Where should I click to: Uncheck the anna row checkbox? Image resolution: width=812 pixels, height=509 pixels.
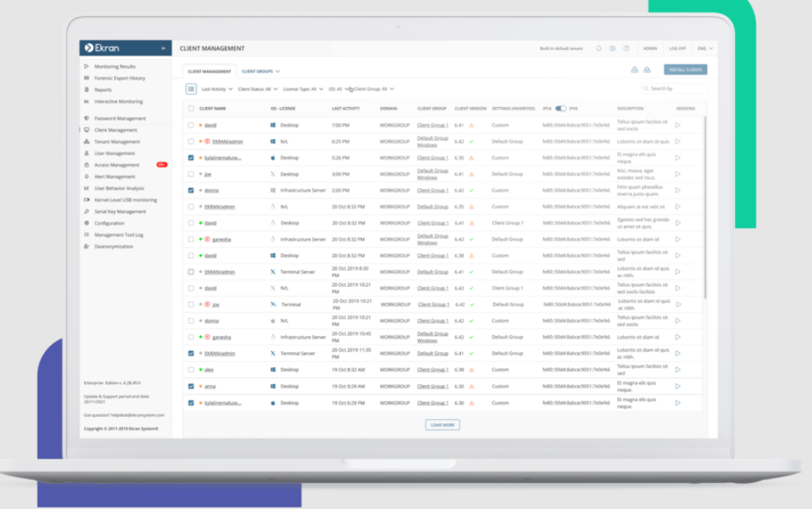pyautogui.click(x=191, y=386)
